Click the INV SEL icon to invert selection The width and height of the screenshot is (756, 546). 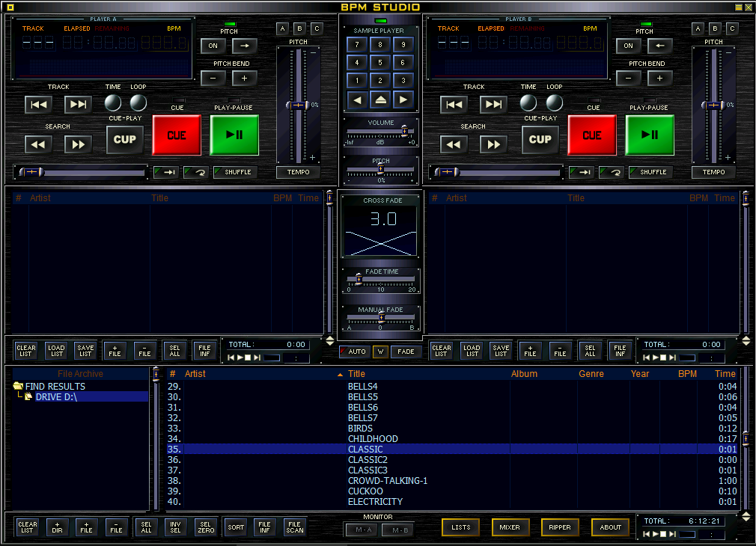176,527
